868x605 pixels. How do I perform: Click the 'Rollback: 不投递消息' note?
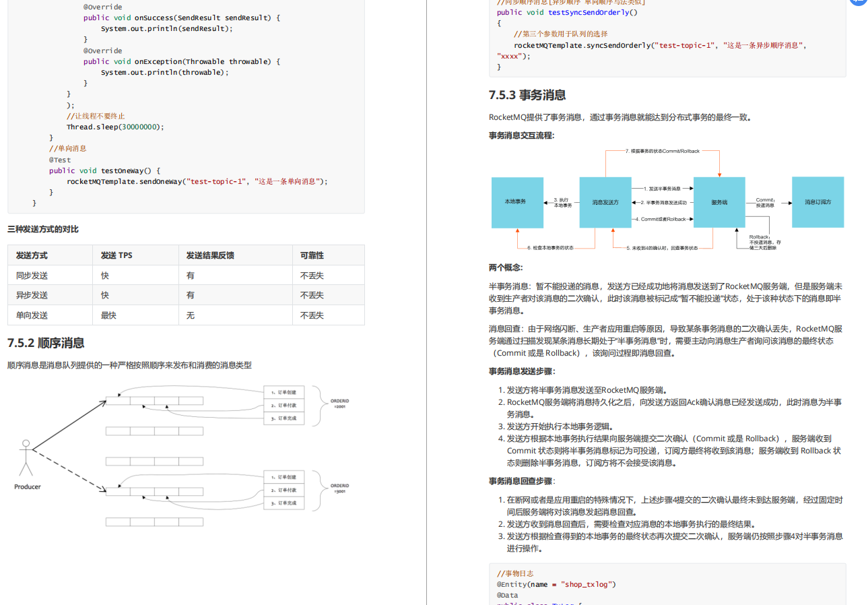[x=766, y=242]
